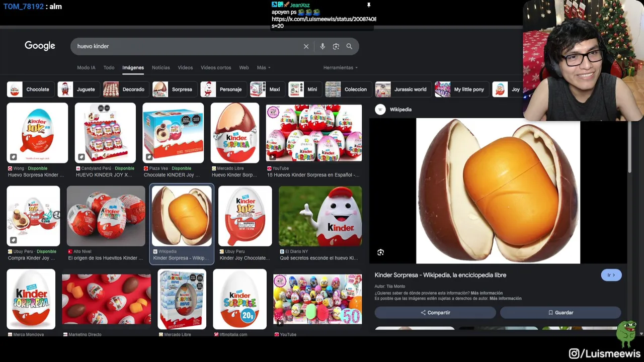644x362 pixels.
Task: Click Más información about information source
Action: click(x=487, y=293)
